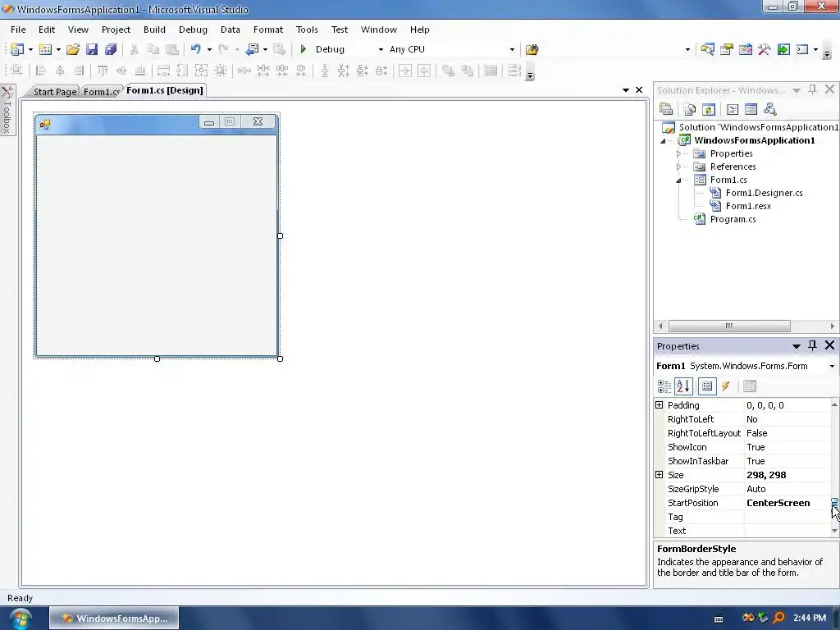Click View Class Diagram icon
This screenshot has width=840, height=630.
(769, 109)
